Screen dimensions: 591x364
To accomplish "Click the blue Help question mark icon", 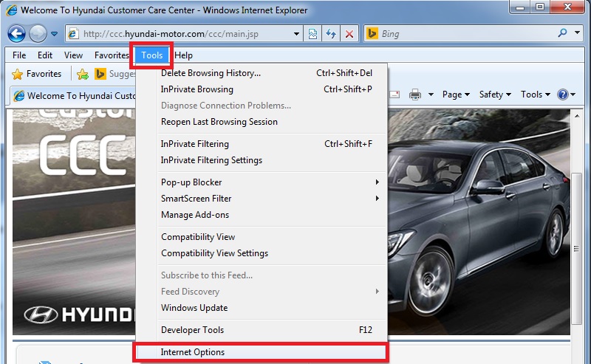I will tap(563, 95).
